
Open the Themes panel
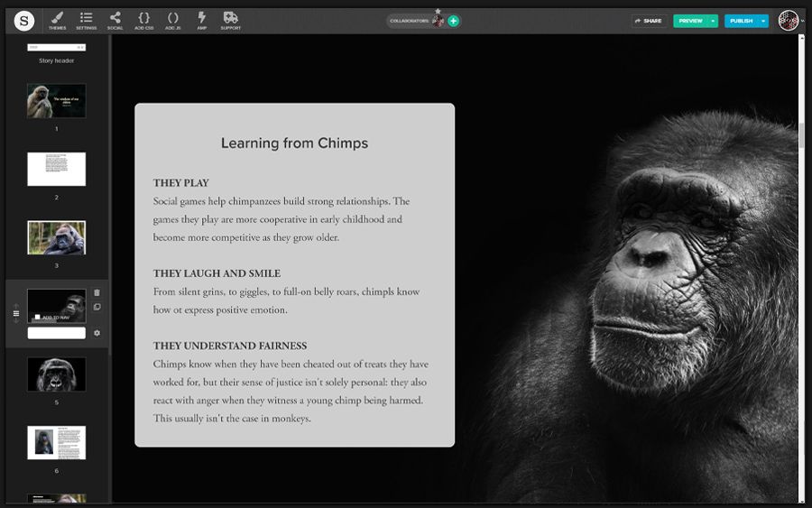[57, 20]
